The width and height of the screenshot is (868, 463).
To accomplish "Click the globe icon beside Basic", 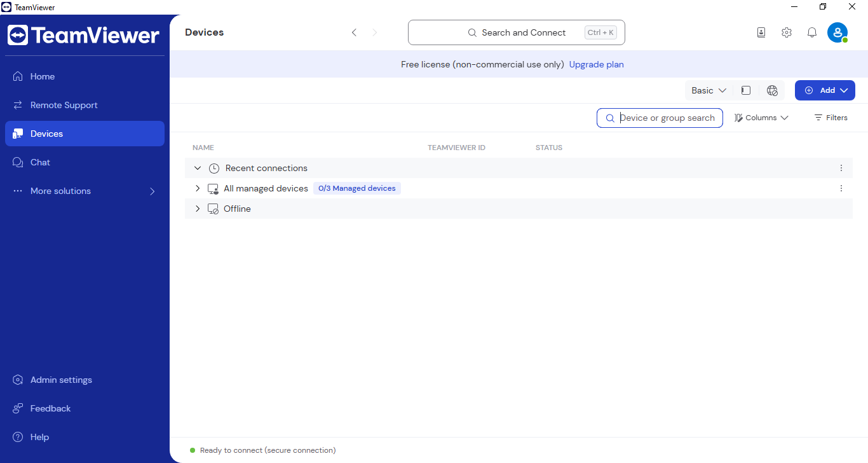I will pyautogui.click(x=772, y=90).
